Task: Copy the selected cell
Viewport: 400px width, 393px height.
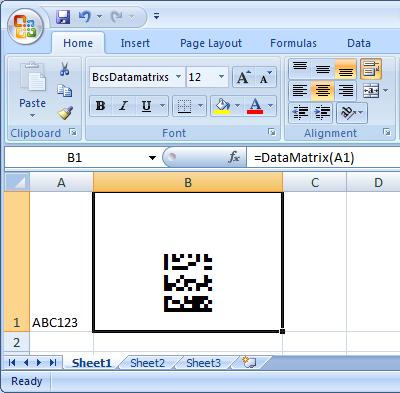Action: coord(65,91)
